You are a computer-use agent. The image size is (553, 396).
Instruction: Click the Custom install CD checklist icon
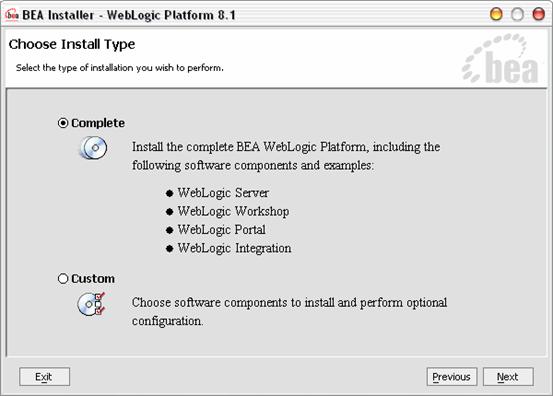point(91,304)
